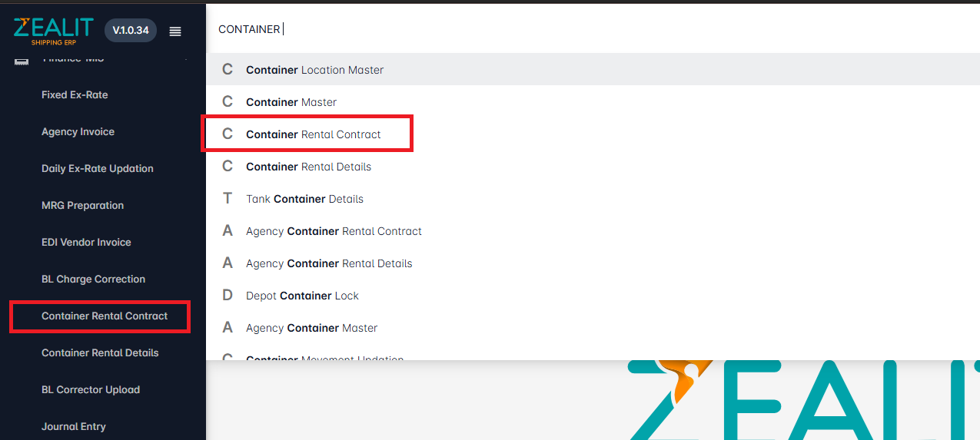This screenshot has height=440, width=980.
Task: Open Container Rental Contract in sidebar
Action: 105,316
